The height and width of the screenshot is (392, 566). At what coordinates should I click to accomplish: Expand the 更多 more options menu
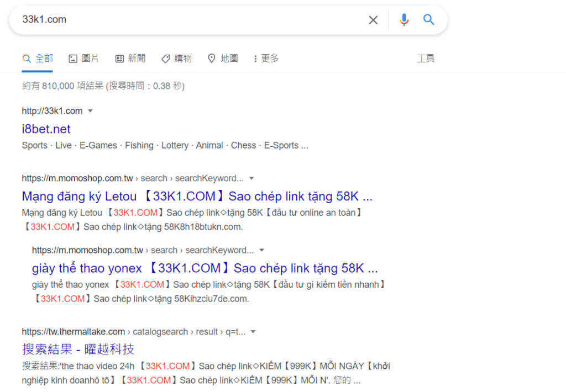(266, 59)
